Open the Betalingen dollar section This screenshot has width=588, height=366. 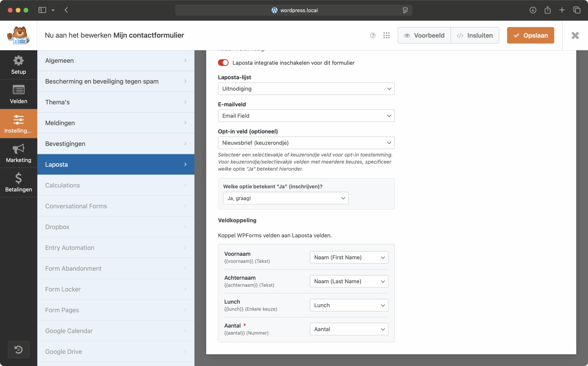18,182
